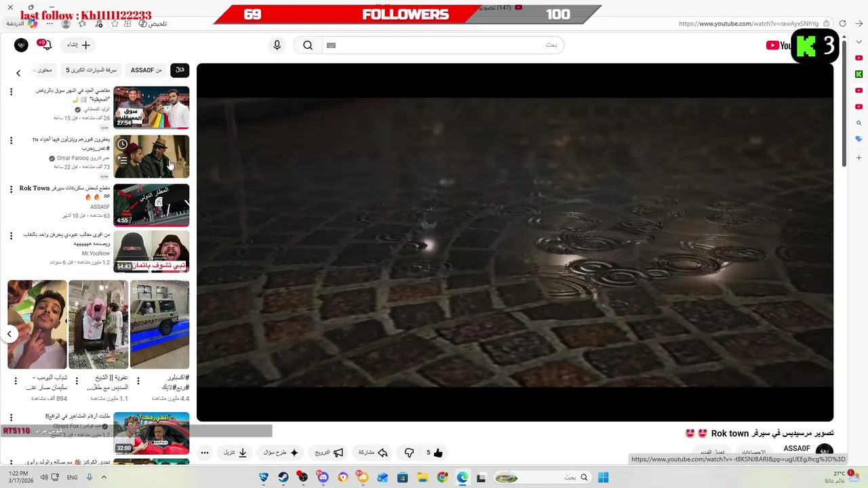Select the سرقة السيارات الكبرى 5 chip
Image resolution: width=868 pixels, height=488 pixels.
(91, 70)
